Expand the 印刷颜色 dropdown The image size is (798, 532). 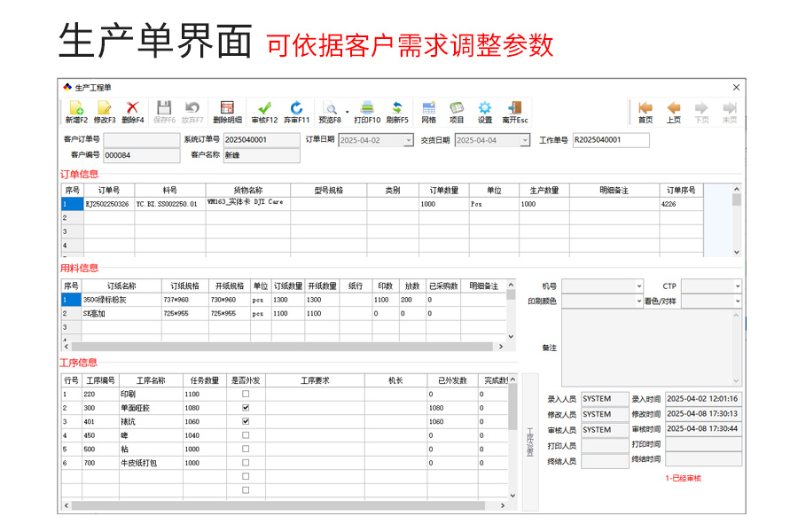[x=638, y=301]
